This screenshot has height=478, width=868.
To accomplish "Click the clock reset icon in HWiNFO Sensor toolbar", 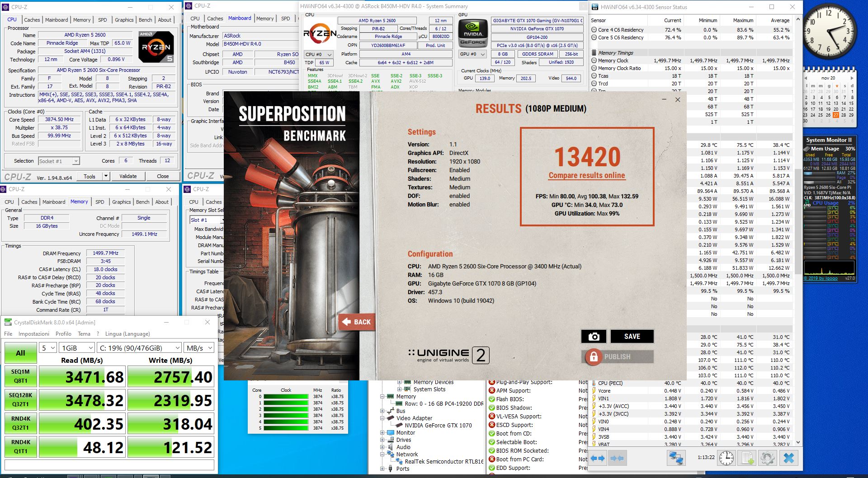I will pyautogui.click(x=726, y=458).
